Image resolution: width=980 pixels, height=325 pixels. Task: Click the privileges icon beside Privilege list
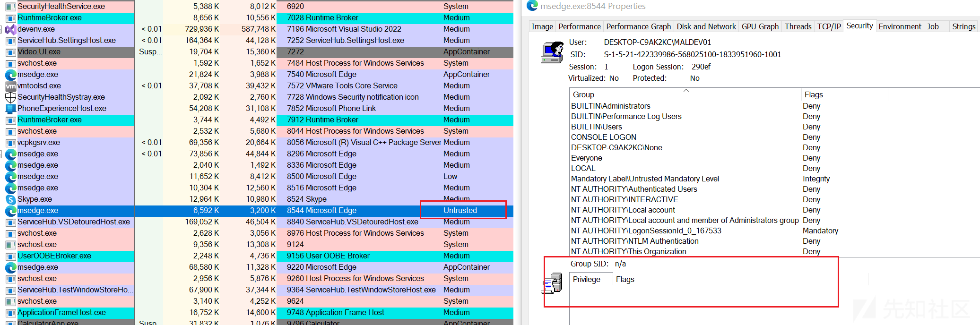(552, 283)
